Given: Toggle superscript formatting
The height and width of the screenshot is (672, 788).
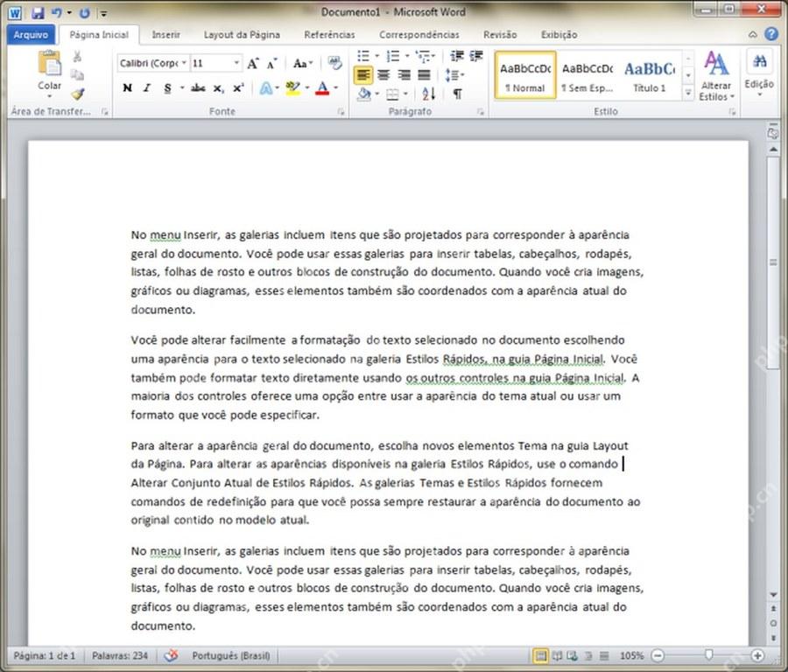Looking at the screenshot, I should (x=238, y=88).
